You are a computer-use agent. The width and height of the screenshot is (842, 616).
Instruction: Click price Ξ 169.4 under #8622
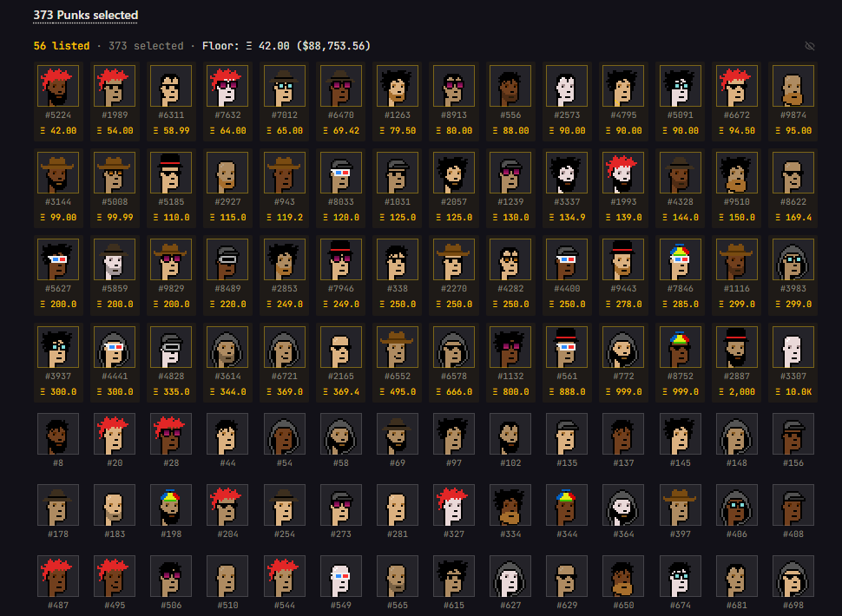pyautogui.click(x=793, y=217)
